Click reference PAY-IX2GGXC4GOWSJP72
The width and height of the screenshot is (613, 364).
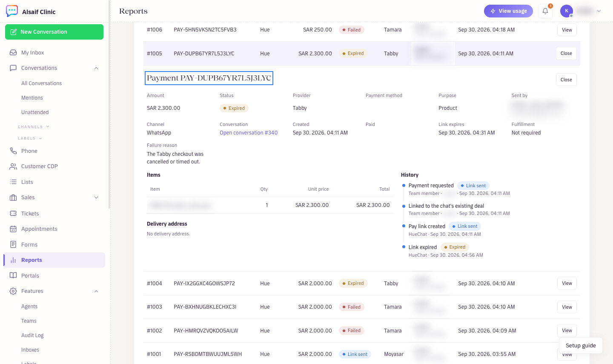[x=204, y=284]
